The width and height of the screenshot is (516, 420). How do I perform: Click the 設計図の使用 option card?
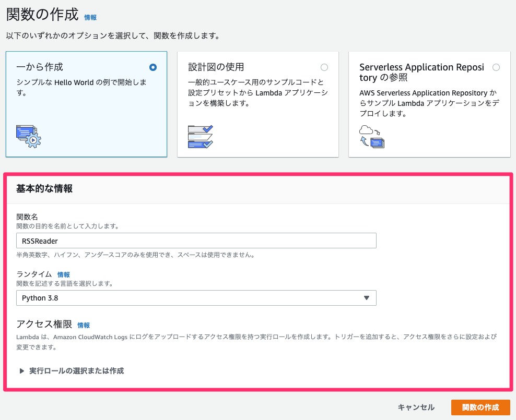257,104
